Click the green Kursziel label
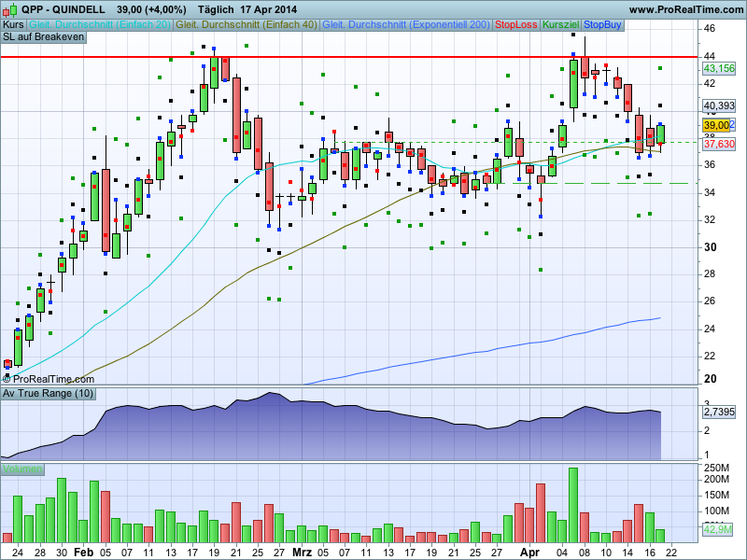This screenshot has width=747, height=560. pos(561,25)
